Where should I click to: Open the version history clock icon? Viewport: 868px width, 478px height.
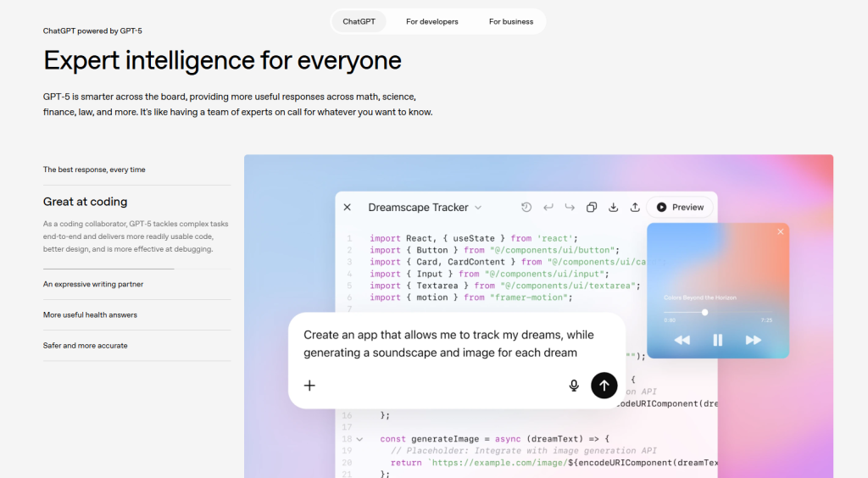[526, 207]
